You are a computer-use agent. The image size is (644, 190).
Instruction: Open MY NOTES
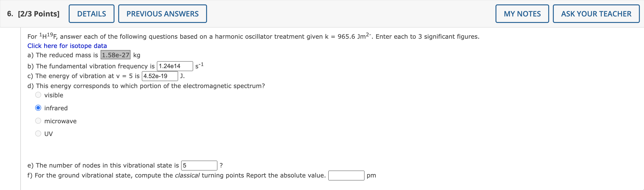(522, 13)
